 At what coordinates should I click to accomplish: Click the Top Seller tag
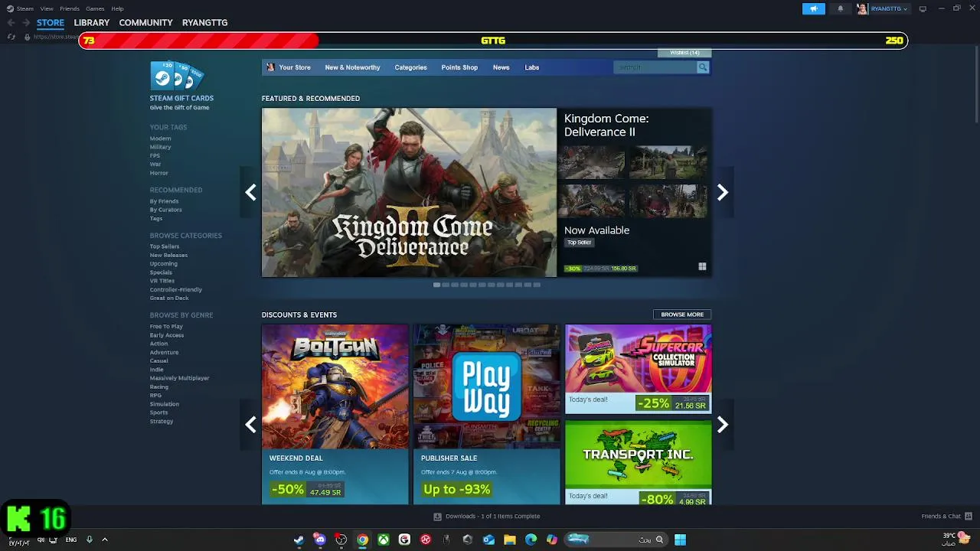point(579,243)
